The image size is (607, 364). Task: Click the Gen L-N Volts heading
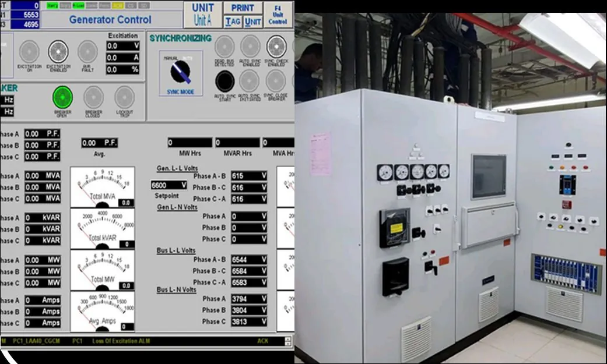[177, 207]
